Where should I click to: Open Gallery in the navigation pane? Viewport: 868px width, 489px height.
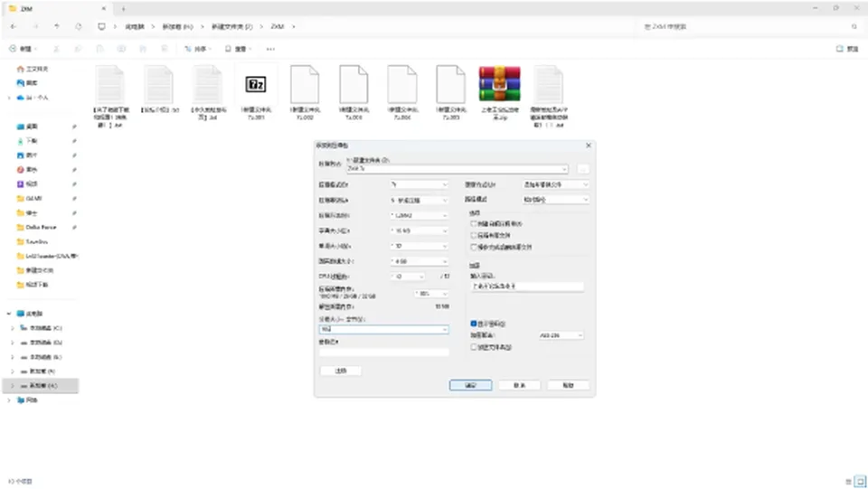(27, 83)
